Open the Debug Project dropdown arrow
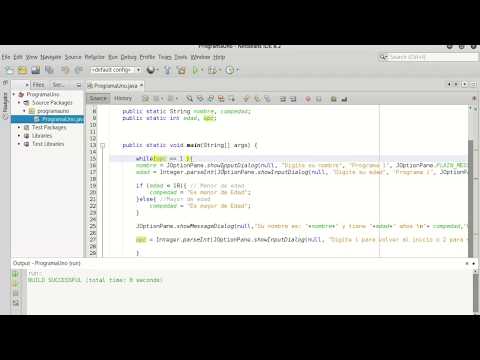The image size is (480, 360). point(220,70)
